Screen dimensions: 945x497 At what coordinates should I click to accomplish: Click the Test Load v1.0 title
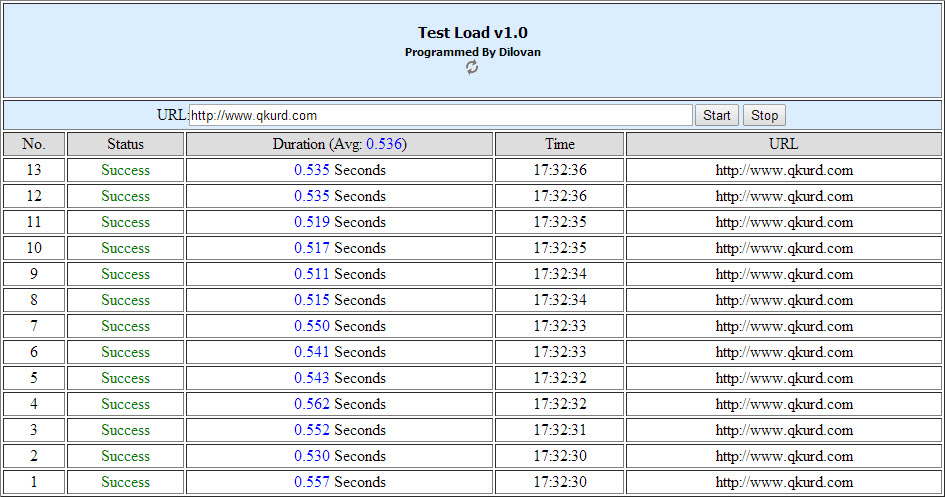[472, 33]
